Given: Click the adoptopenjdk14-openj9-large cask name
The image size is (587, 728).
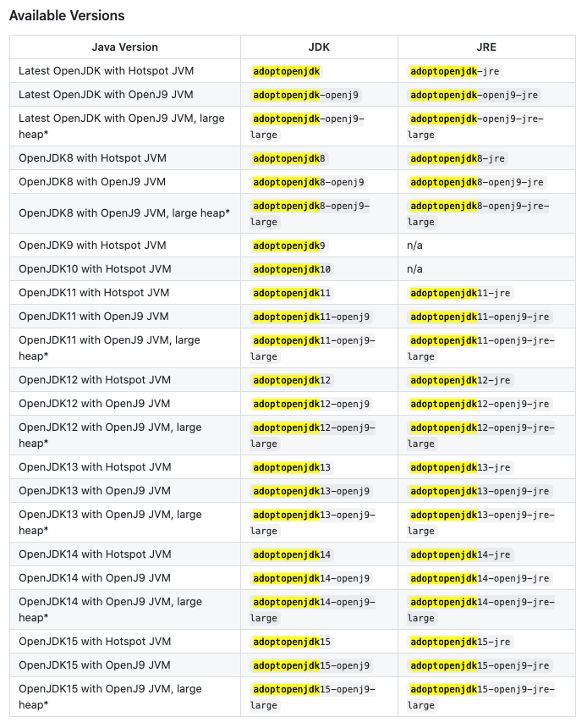Looking at the screenshot, I should tap(313, 610).
